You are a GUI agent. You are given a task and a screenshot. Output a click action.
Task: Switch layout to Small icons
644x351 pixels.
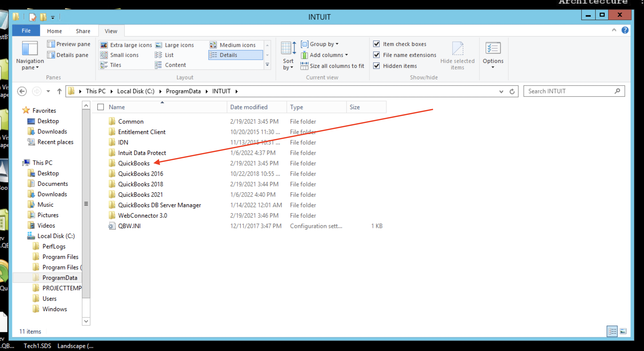click(x=119, y=55)
